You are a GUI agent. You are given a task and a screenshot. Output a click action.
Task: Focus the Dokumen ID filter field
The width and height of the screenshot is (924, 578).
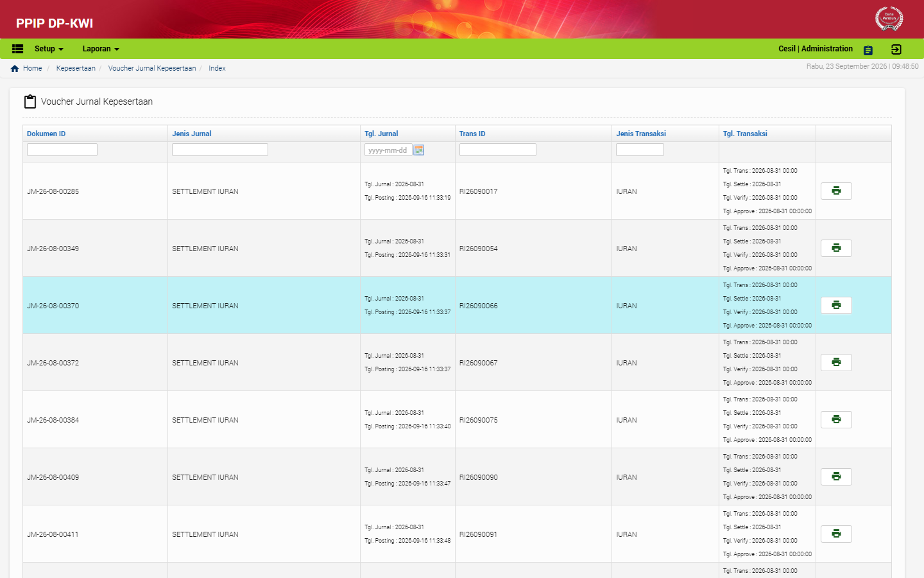(62, 150)
